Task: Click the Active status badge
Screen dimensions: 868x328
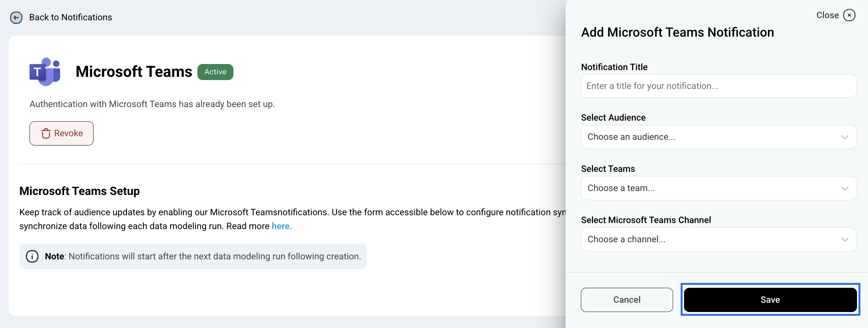Action: tap(215, 72)
